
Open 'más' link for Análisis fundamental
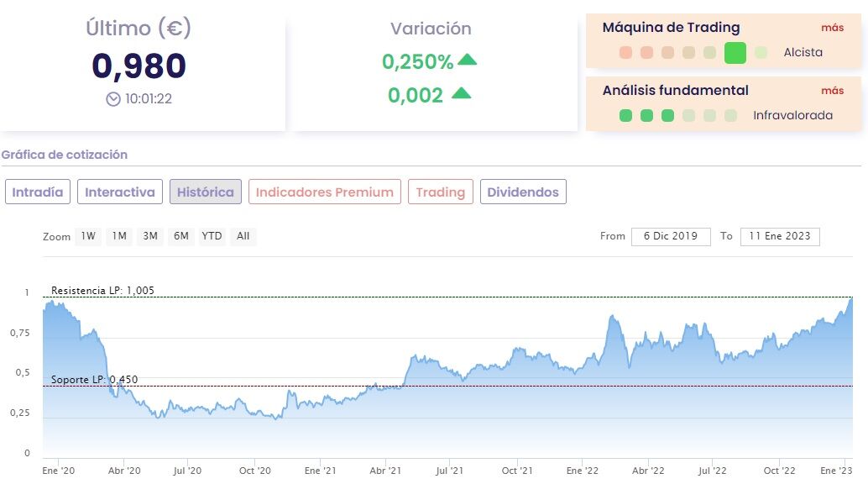point(832,91)
